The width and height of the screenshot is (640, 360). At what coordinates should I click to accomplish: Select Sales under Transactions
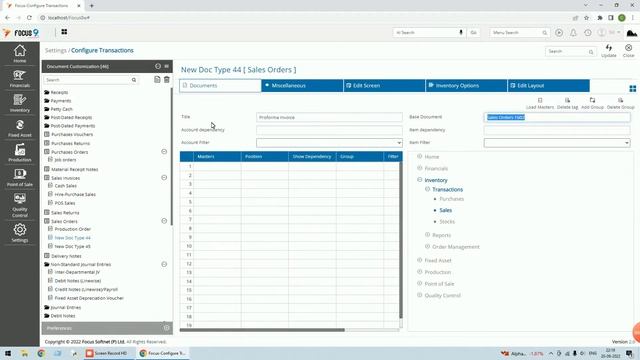coord(445,210)
